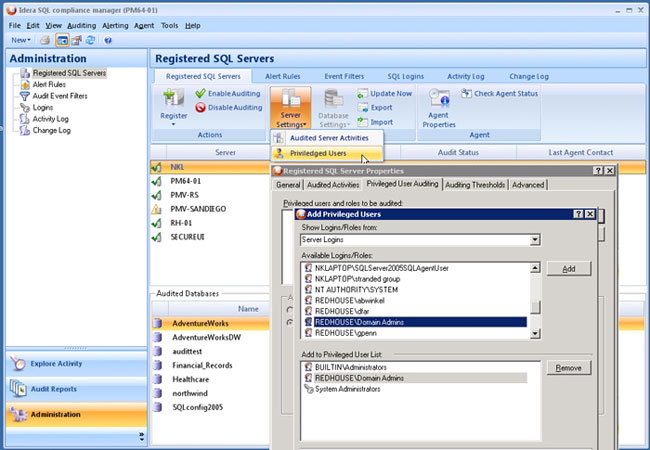This screenshot has width=650, height=450.
Task: Open Help via the blue question icon
Action: click(x=108, y=40)
